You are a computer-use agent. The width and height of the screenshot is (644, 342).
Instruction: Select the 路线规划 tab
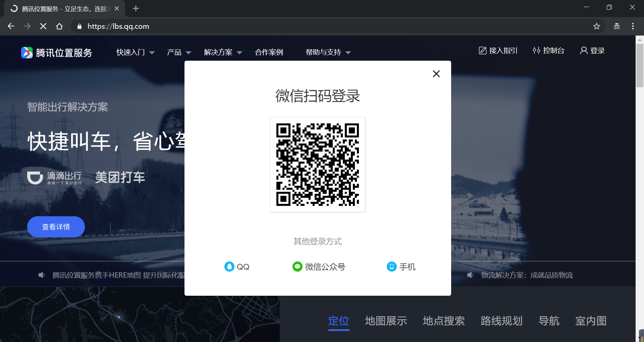(501, 321)
